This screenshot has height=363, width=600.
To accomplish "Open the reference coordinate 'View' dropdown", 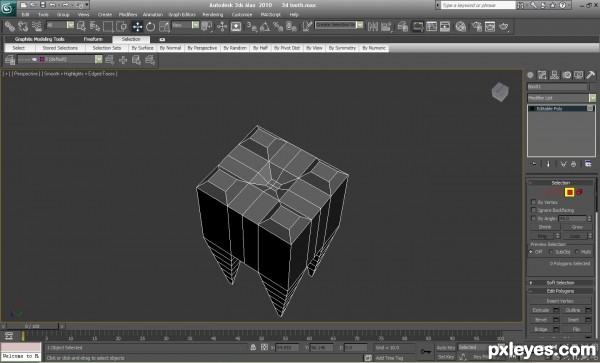I will tap(195, 25).
